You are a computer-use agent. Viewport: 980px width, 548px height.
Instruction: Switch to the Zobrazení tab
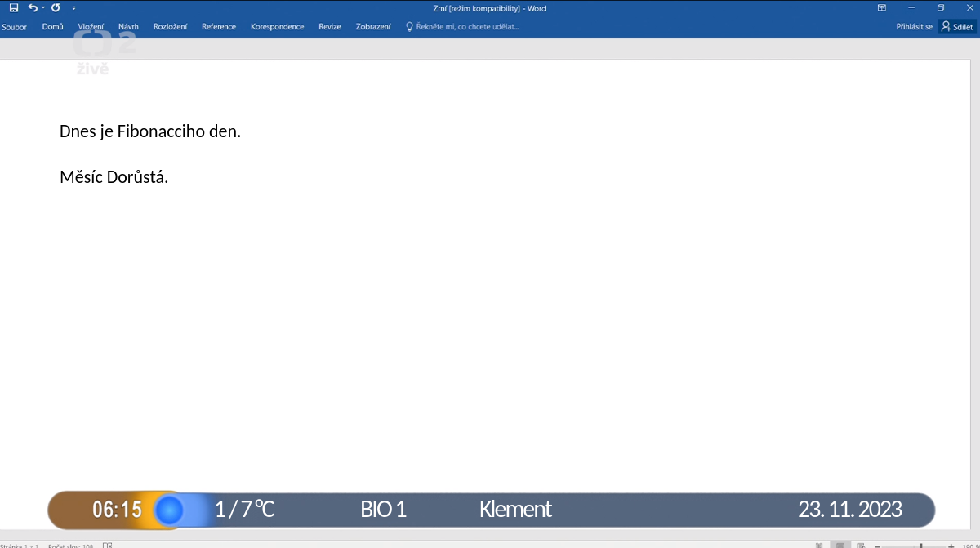click(373, 27)
